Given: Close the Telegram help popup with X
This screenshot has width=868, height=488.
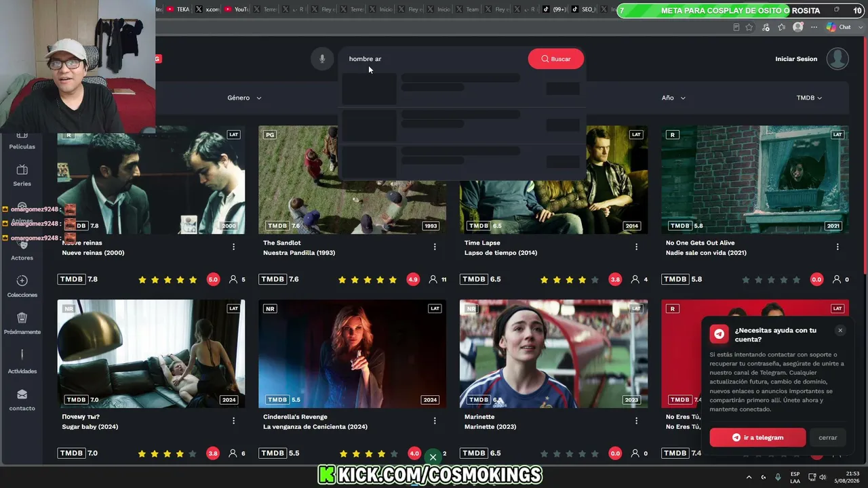Looking at the screenshot, I should 840,330.
